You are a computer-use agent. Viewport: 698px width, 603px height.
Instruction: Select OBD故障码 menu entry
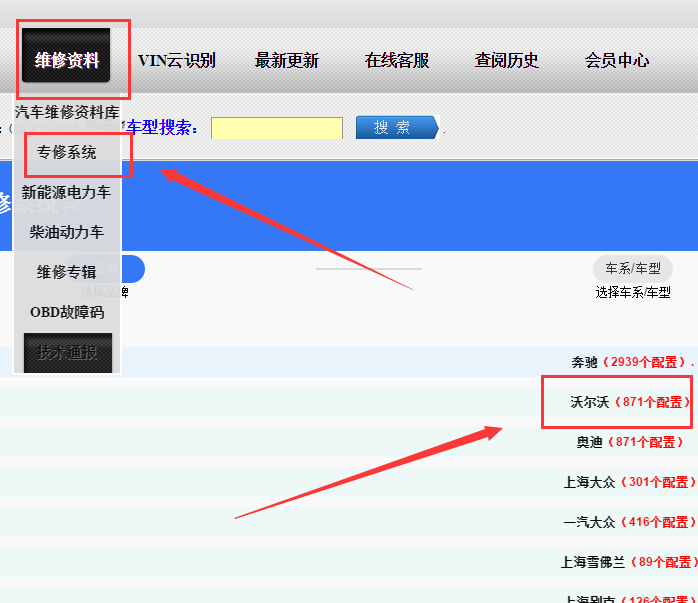(67, 312)
